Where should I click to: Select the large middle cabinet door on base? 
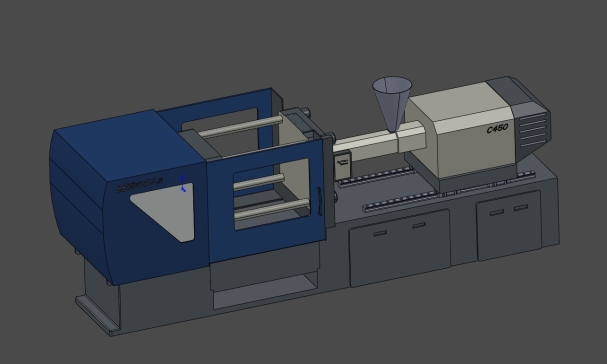400,248
